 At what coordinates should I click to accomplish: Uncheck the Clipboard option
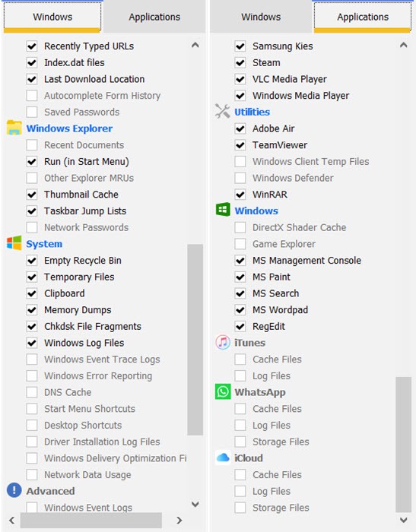tap(32, 293)
